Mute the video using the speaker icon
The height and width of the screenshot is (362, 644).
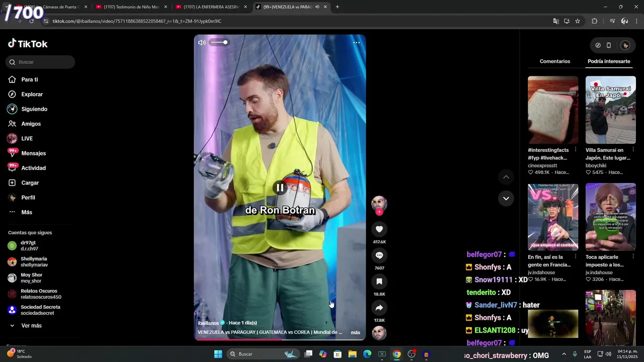202,42
